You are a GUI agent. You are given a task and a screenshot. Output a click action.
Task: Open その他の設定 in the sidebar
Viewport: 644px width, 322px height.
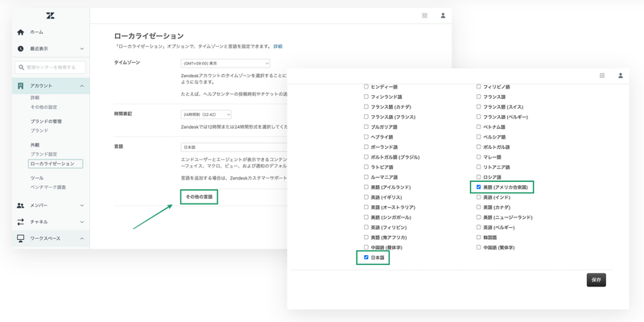pos(43,107)
